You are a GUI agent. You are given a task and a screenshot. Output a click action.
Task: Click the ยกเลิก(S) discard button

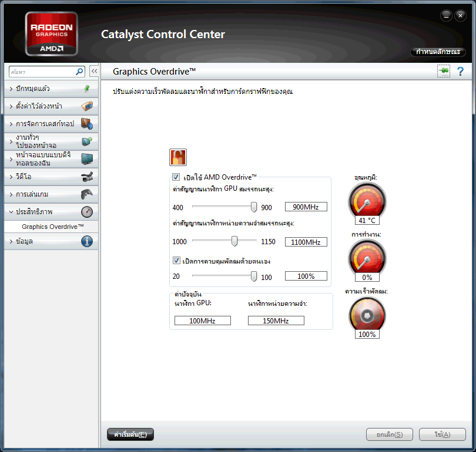(390, 434)
